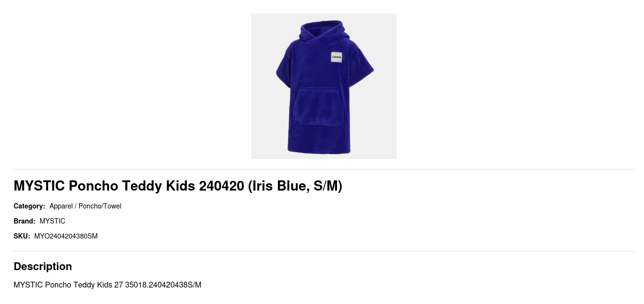Image resolution: width=644 pixels, height=304 pixels.
Task: Click the divider line above the product title
Action: [324, 169]
